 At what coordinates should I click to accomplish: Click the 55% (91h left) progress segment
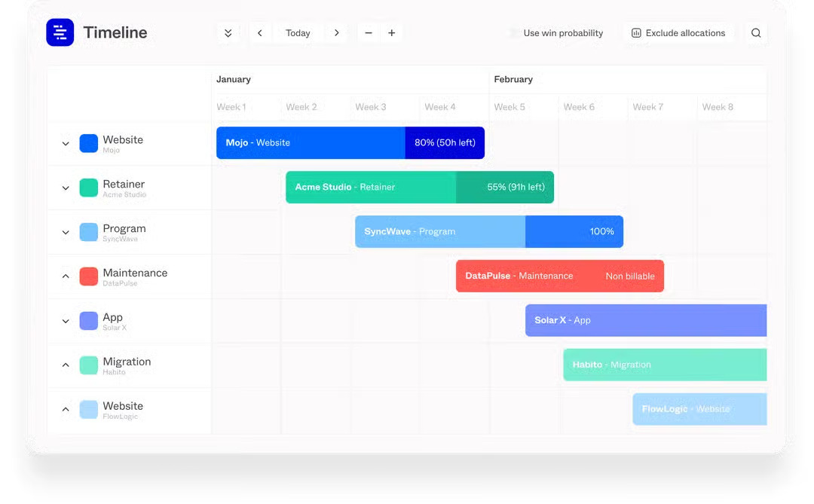click(505, 187)
